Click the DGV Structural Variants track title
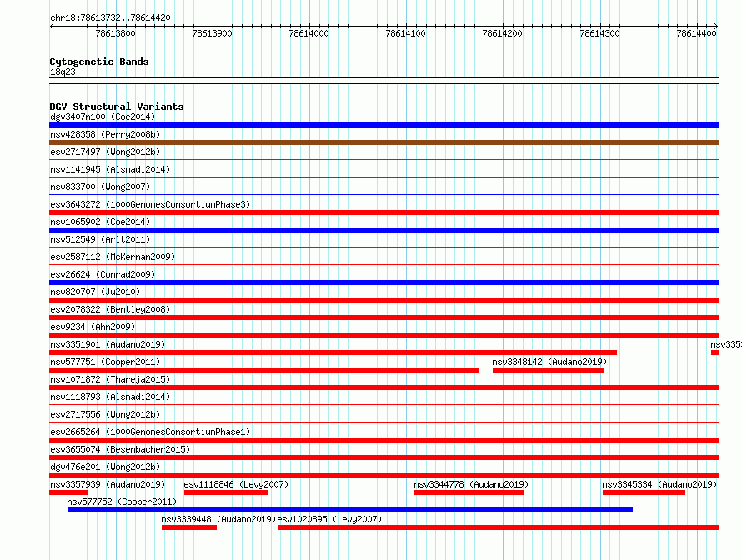The width and height of the screenshot is (742, 560). [117, 107]
